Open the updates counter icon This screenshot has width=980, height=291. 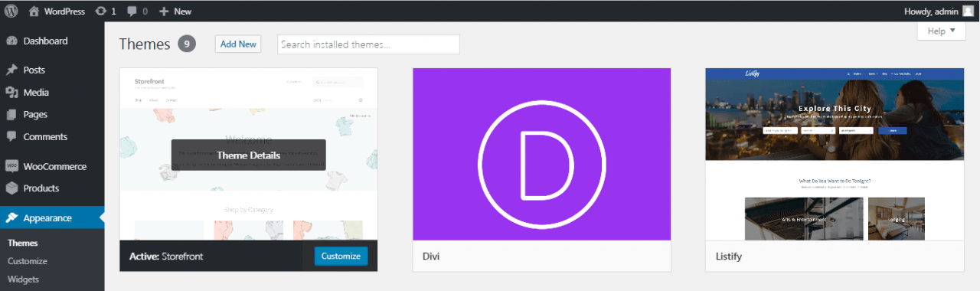click(101, 11)
